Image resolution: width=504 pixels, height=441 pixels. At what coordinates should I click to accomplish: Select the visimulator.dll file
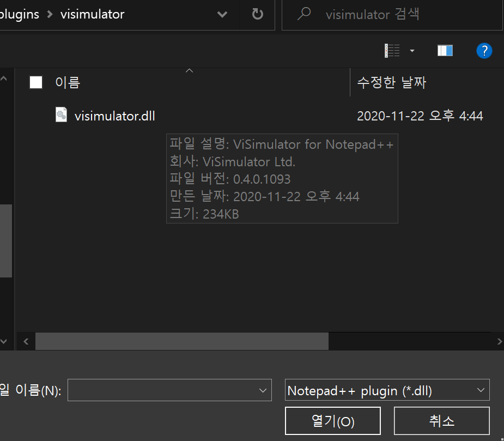(115, 116)
